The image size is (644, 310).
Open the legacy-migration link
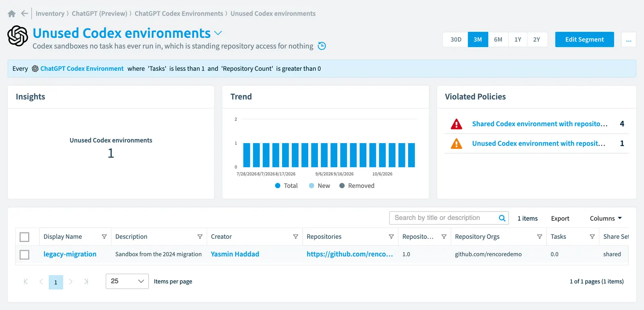[x=70, y=254]
